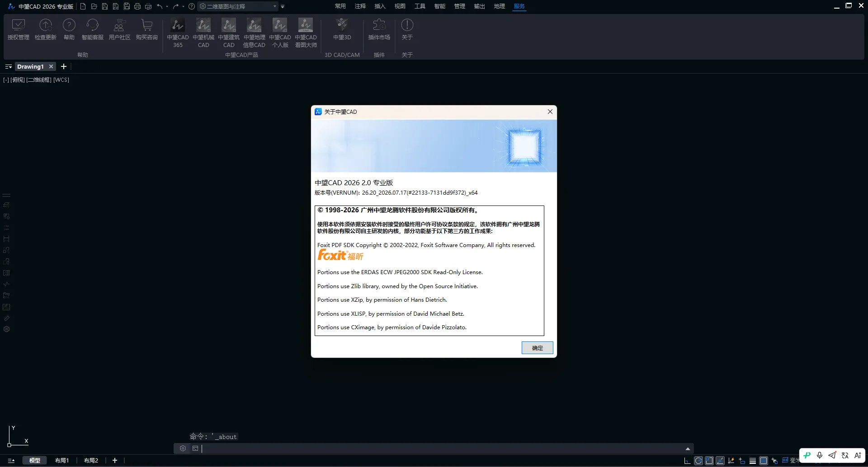Viewport: 868px width, 467px height.
Task: Switch to 布局1 layout tab
Action: coord(62,461)
